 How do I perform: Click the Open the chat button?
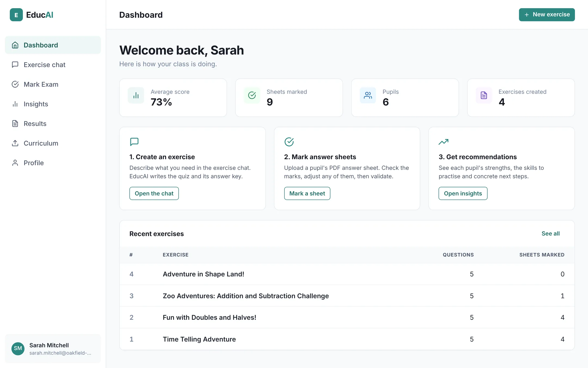pos(154,193)
